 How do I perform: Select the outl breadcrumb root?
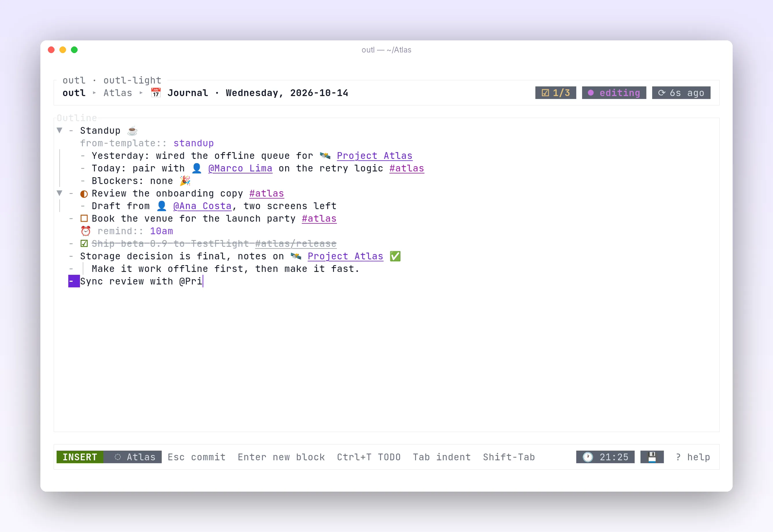(74, 93)
